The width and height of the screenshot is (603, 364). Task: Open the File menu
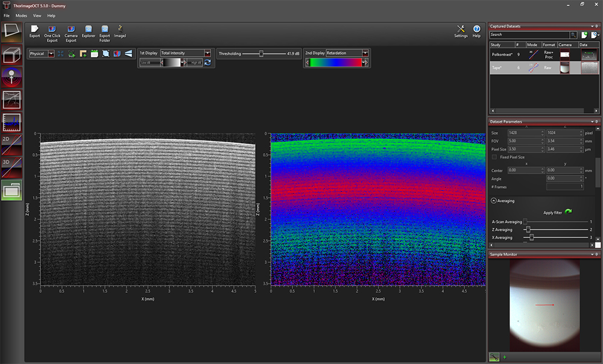point(6,15)
